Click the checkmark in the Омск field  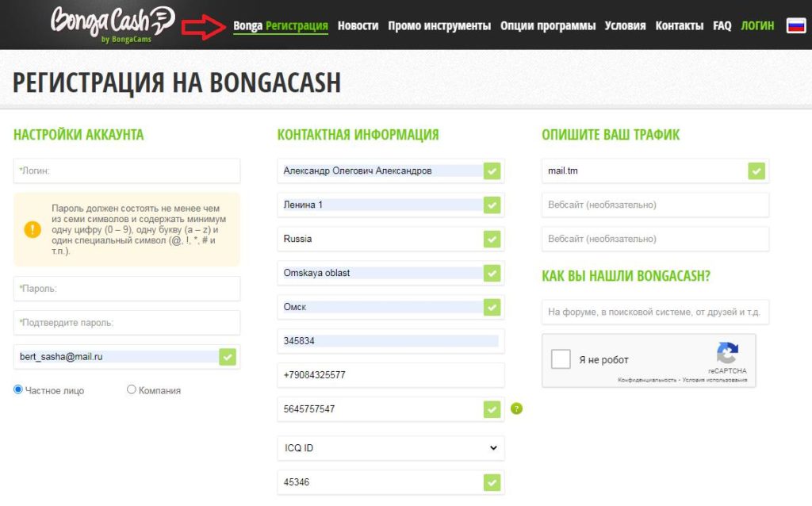(492, 307)
